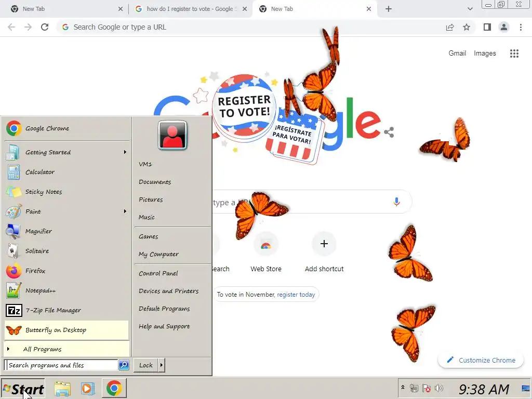Image resolution: width=532 pixels, height=399 pixels.
Task: Launch Paint from Start menu
Action: [67, 211]
